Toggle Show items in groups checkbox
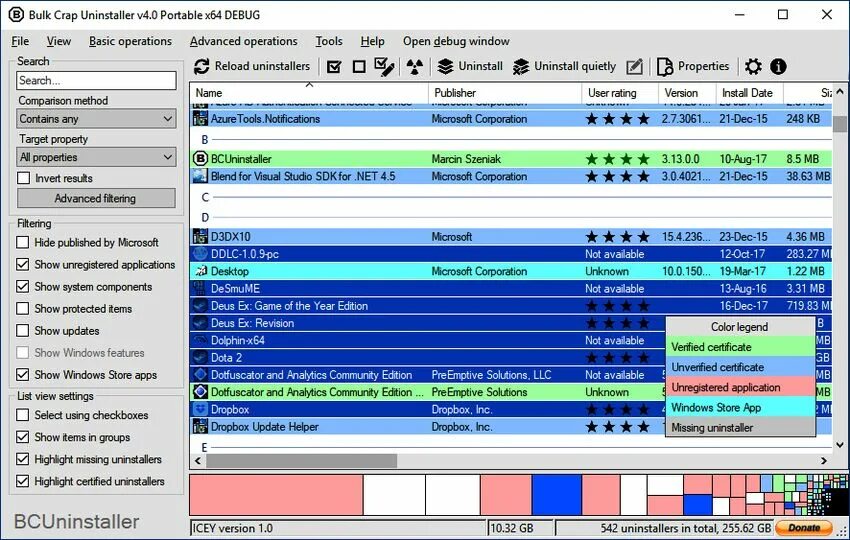This screenshot has width=850, height=540. point(23,437)
